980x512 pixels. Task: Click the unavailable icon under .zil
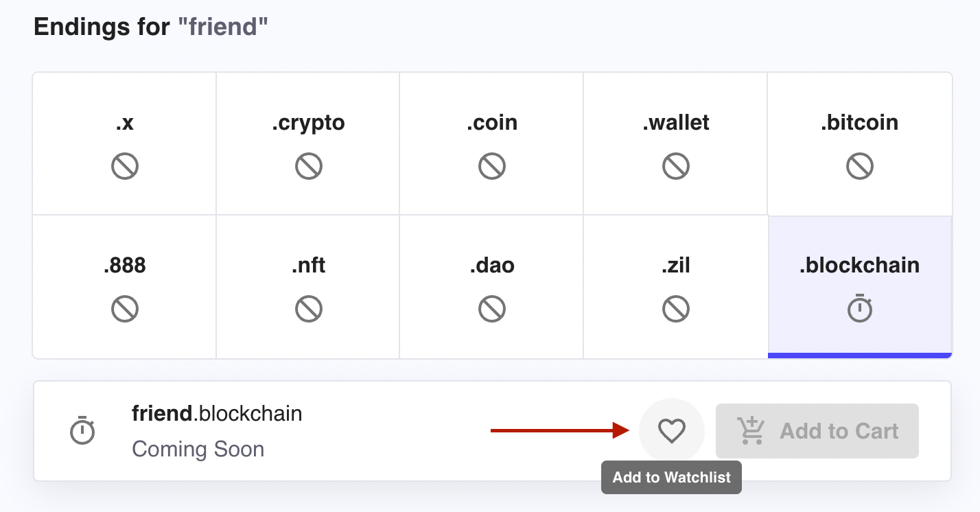(676, 308)
